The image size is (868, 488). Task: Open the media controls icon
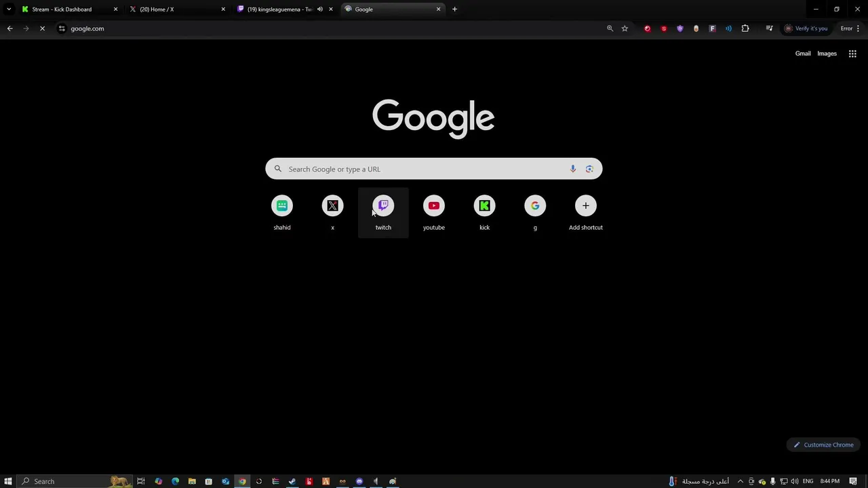tap(769, 28)
